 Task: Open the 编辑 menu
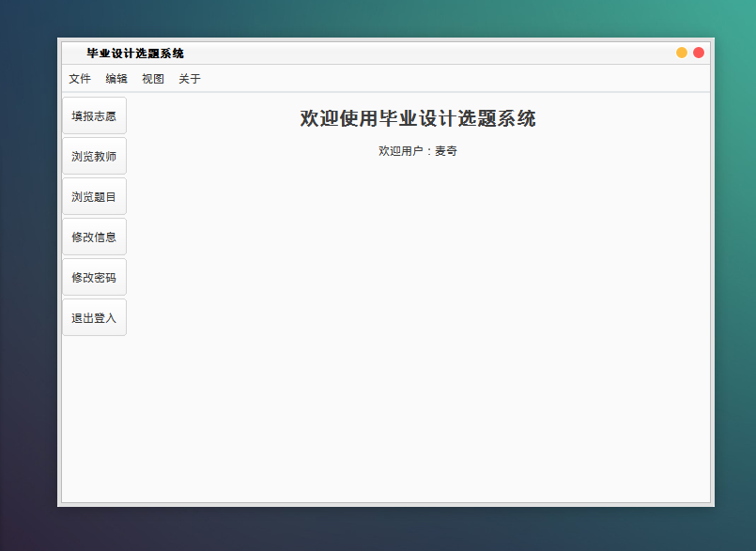click(x=116, y=79)
